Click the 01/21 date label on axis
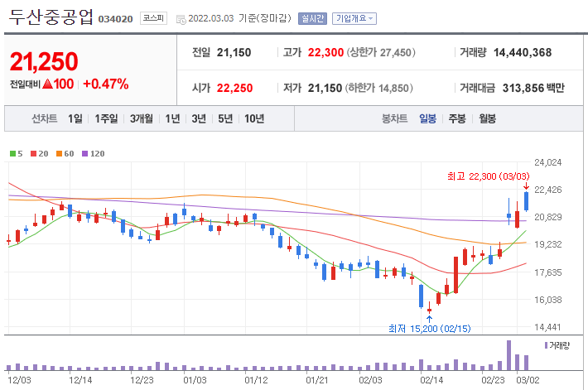The image size is (588, 390). (x=317, y=380)
